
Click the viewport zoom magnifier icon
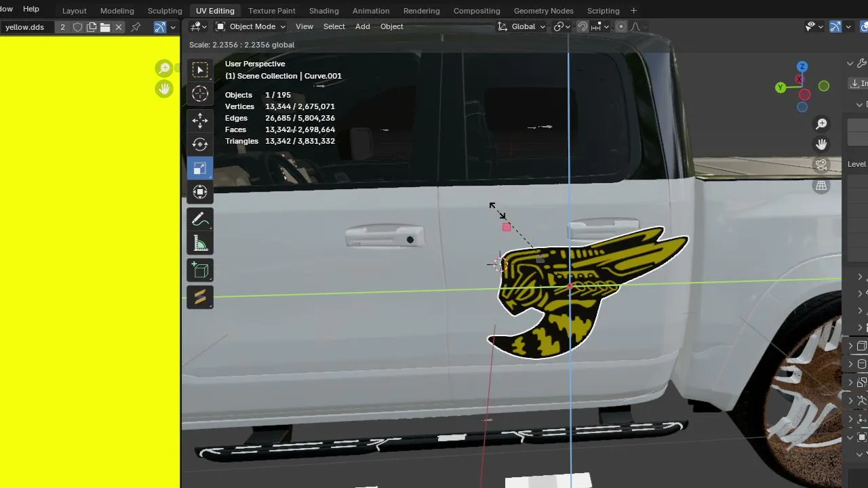(x=821, y=124)
